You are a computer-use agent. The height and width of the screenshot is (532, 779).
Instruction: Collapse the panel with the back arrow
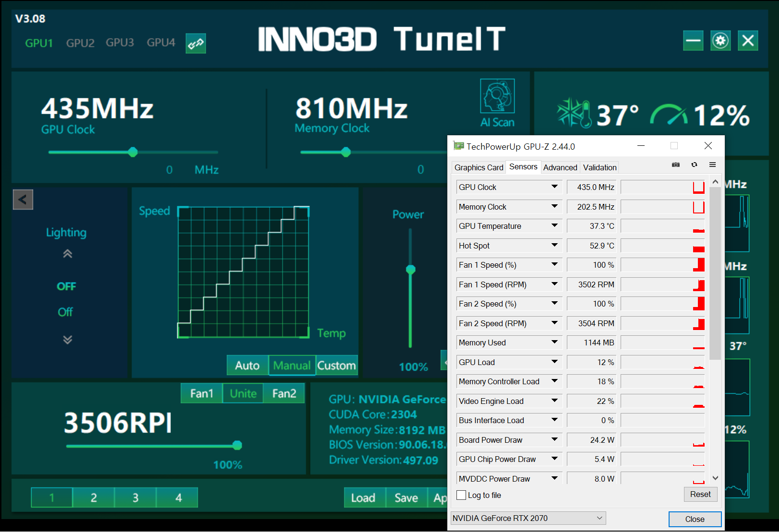click(x=23, y=200)
